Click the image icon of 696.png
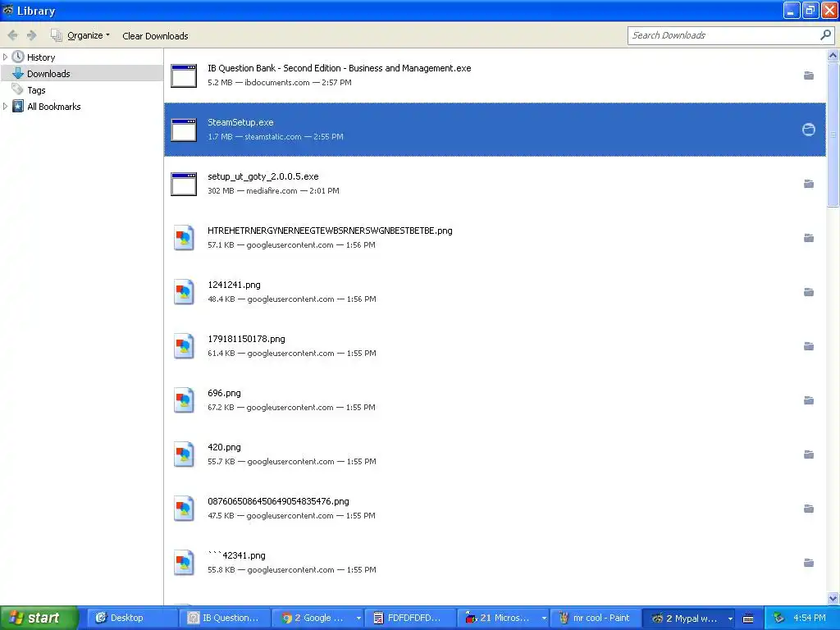The width and height of the screenshot is (840, 630). click(184, 400)
